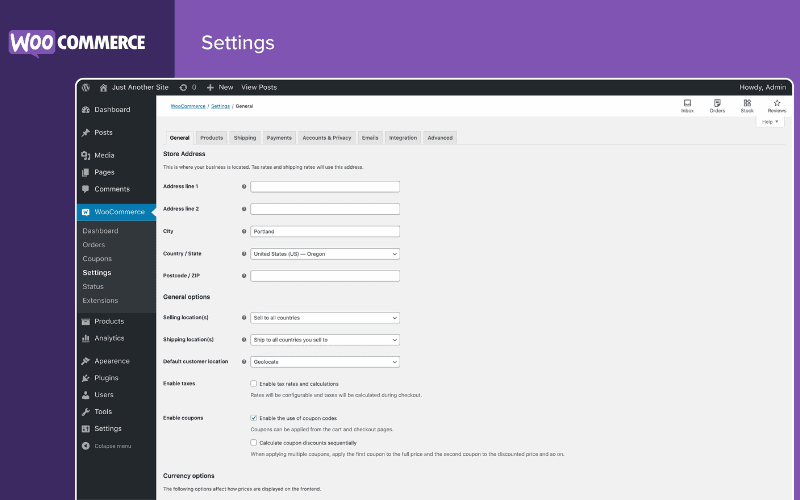Open the Default customer location dropdown
Viewport: 800px width, 500px height.
point(325,362)
